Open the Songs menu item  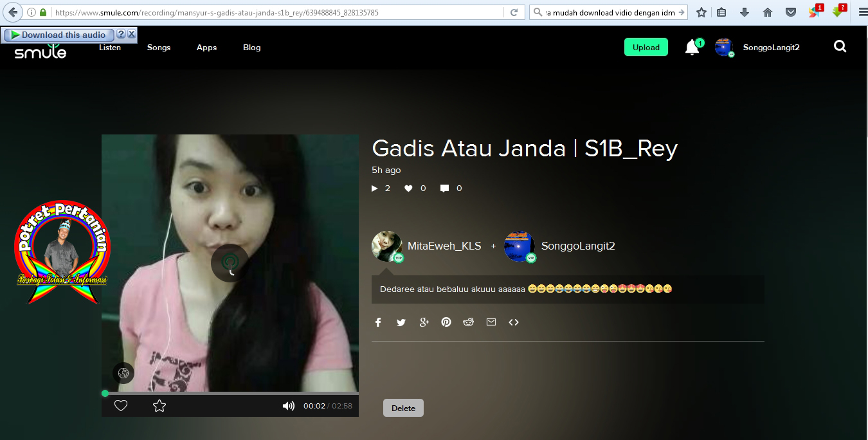click(159, 47)
